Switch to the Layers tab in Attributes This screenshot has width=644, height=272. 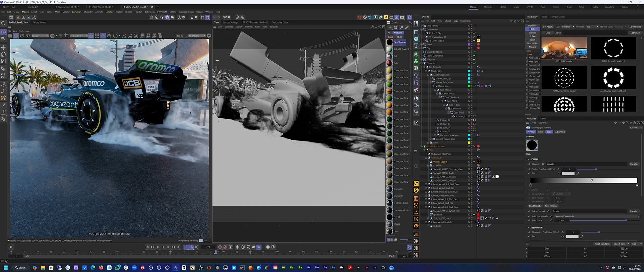click(543, 119)
